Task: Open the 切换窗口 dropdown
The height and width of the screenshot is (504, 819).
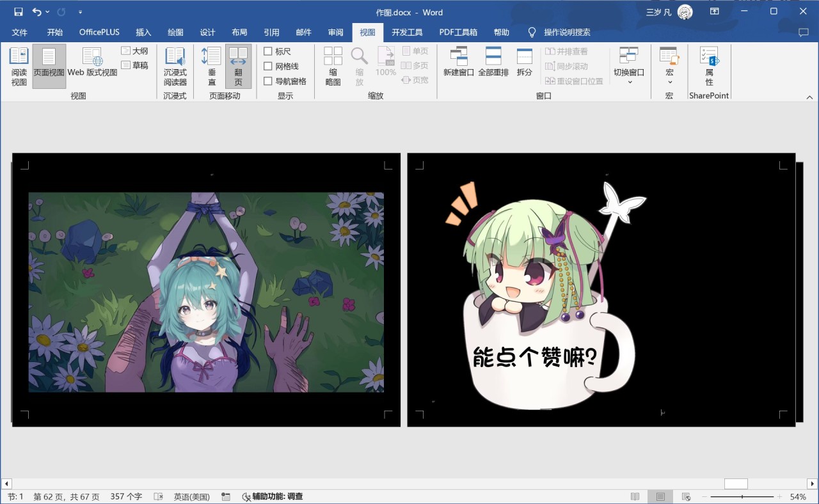Action: tap(628, 64)
